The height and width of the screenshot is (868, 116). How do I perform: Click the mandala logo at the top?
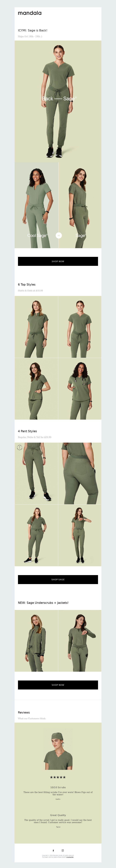(x=30, y=13)
